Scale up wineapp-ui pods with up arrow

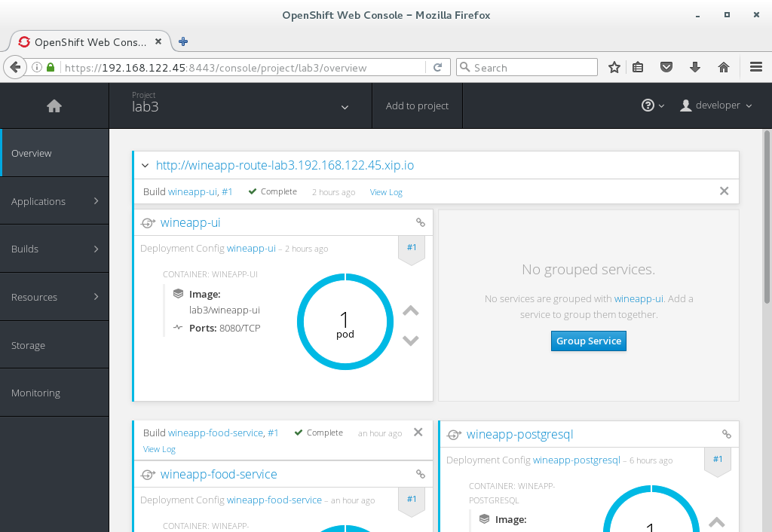coord(410,310)
